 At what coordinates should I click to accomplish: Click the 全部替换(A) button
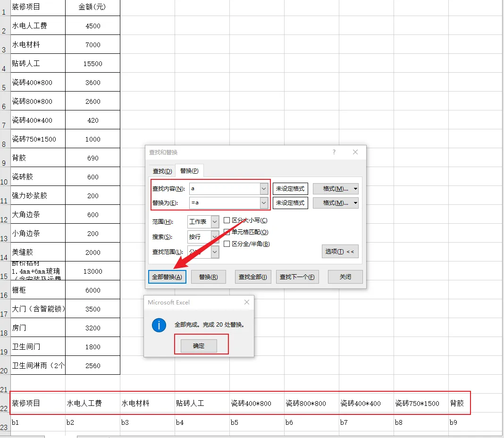coord(167,277)
